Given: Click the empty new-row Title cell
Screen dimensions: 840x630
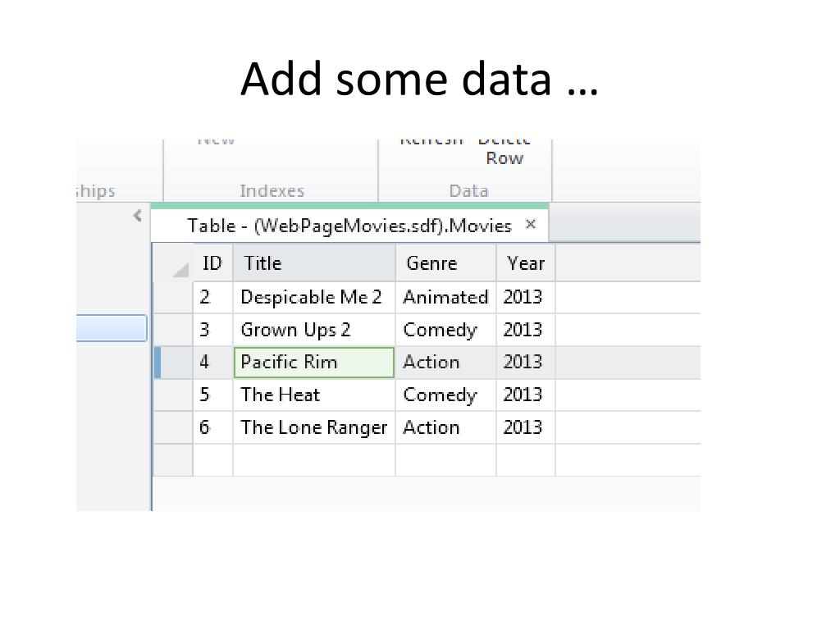Looking at the screenshot, I should click(314, 459).
